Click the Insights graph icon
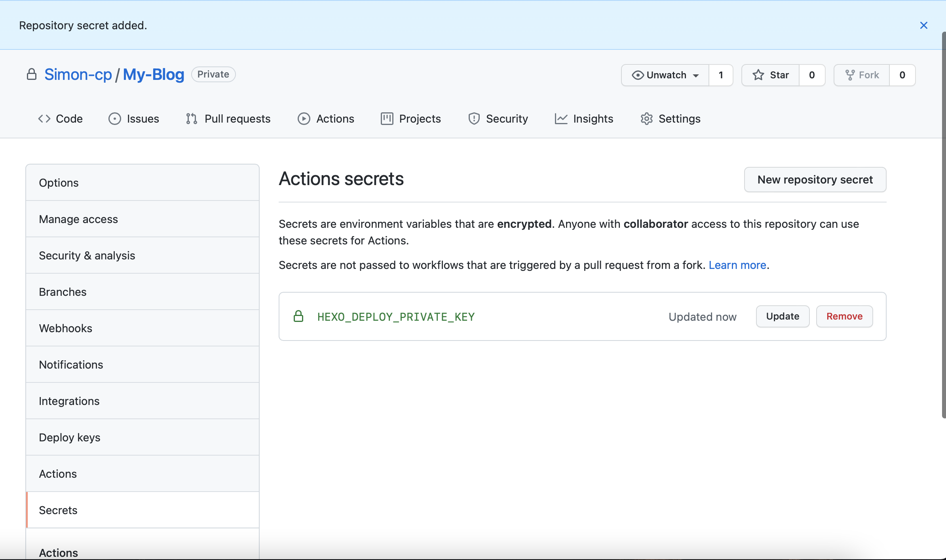 561,119
